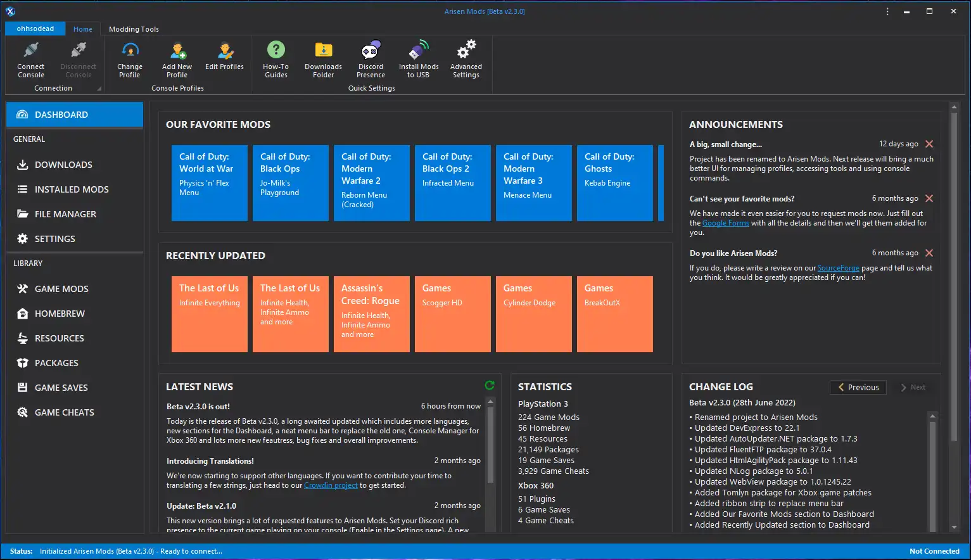Screen dimensions: 971x560
Task: Click the Arisen Mods logo icon
Action: pyautogui.click(x=11, y=11)
